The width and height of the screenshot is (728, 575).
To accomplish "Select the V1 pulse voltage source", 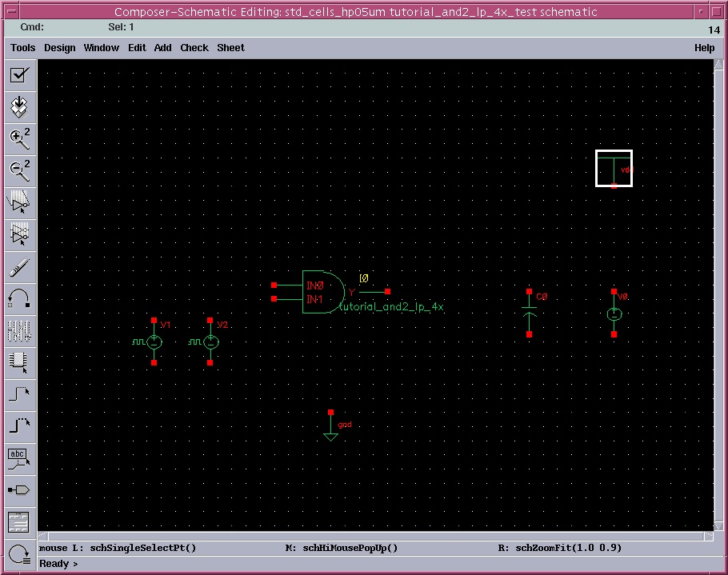I will pos(154,342).
